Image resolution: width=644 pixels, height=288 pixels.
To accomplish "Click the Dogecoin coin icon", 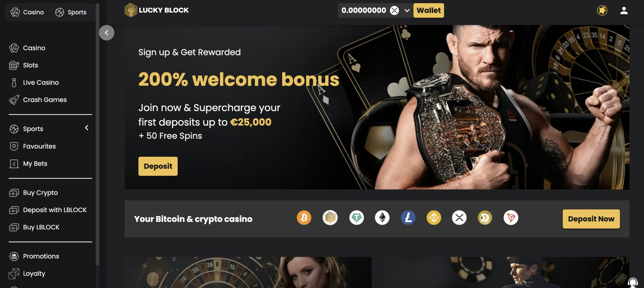I will click(x=485, y=218).
